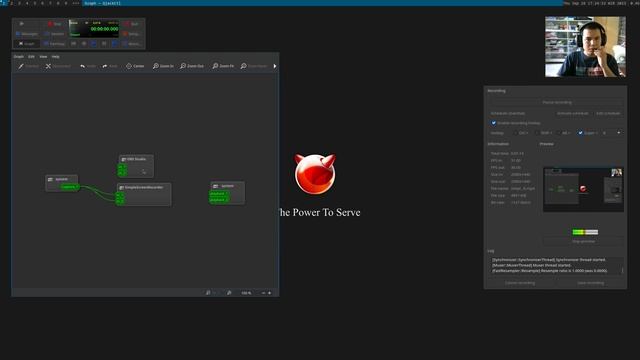Toggle the Graph window button in QjackCtl
This screenshot has height=360, width=640.
coord(26,44)
